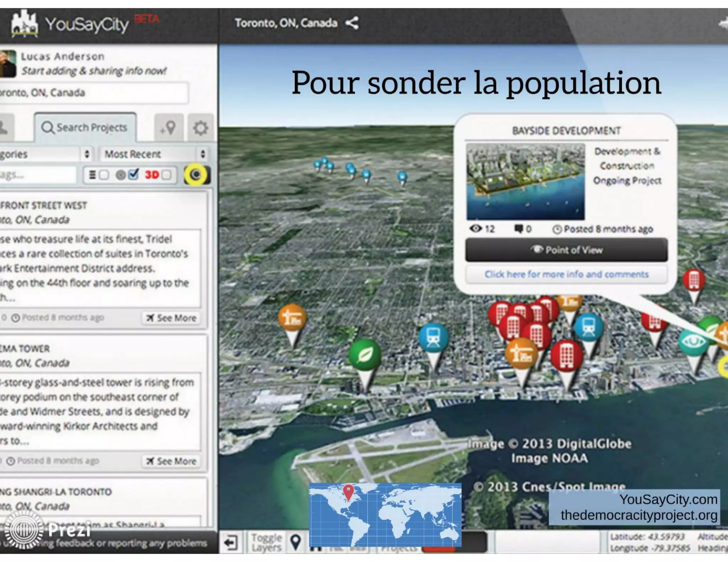The width and height of the screenshot is (728, 562).
Task: Click the location field showing Toronto, ON, Canada
Action: (93, 93)
